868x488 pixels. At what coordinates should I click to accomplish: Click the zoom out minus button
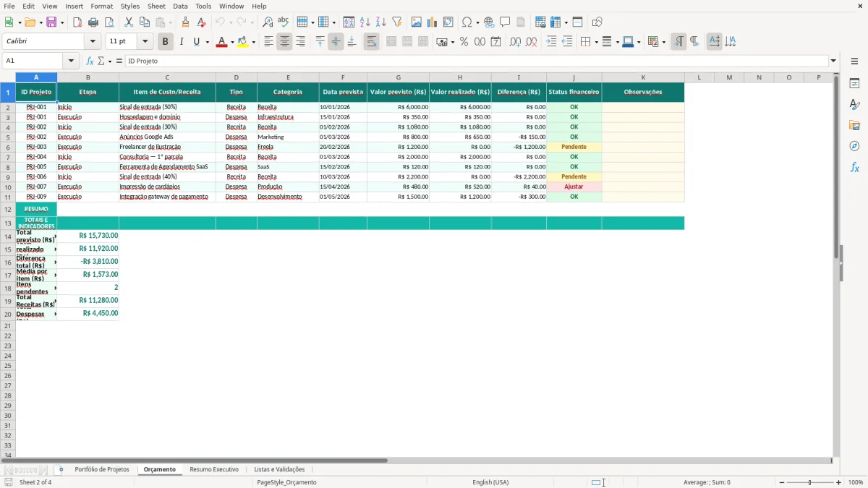click(x=782, y=482)
